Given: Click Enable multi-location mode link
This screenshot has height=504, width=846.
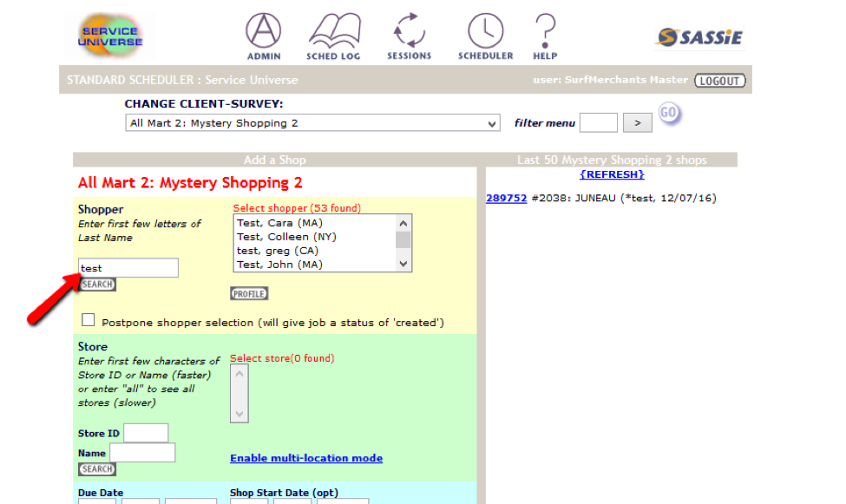Looking at the screenshot, I should (x=306, y=458).
